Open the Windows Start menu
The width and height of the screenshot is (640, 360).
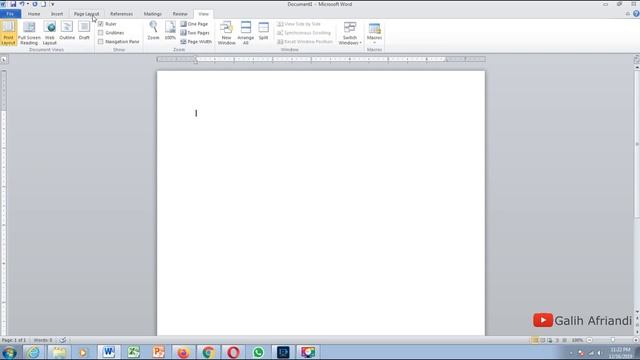coord(9,352)
